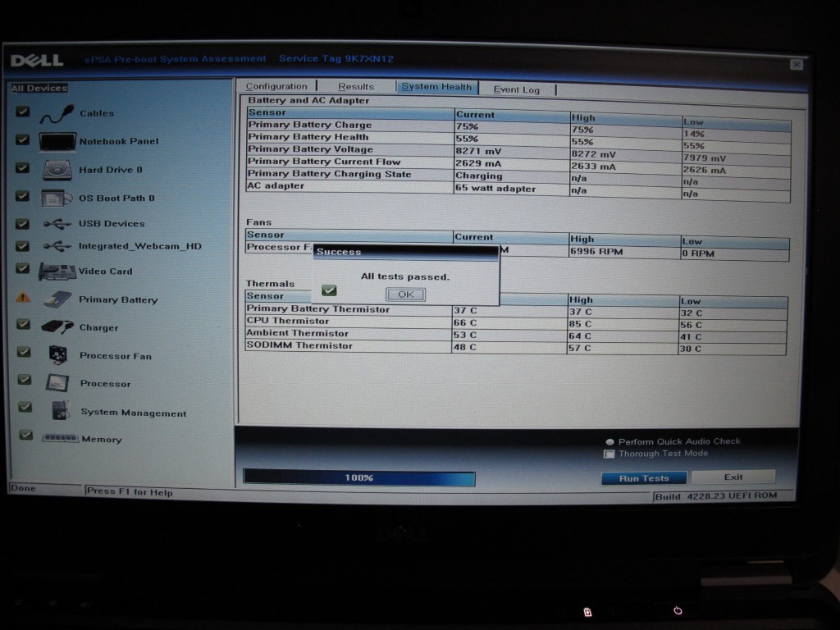
Task: Click the Primary Battery icon
Action: click(x=57, y=299)
